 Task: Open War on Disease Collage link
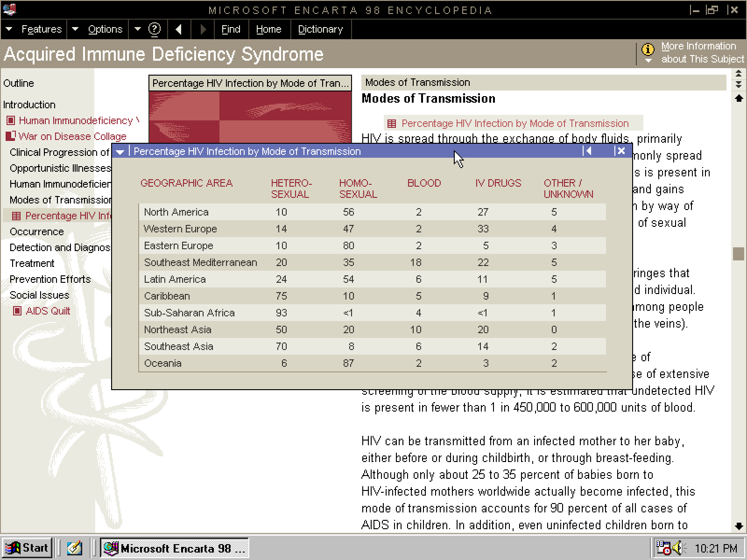pos(72,136)
